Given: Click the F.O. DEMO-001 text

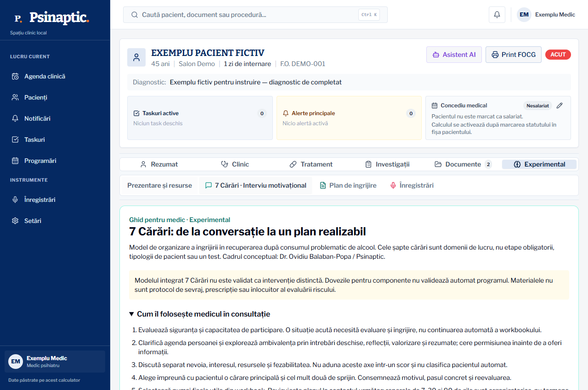Looking at the screenshot, I should [303, 64].
